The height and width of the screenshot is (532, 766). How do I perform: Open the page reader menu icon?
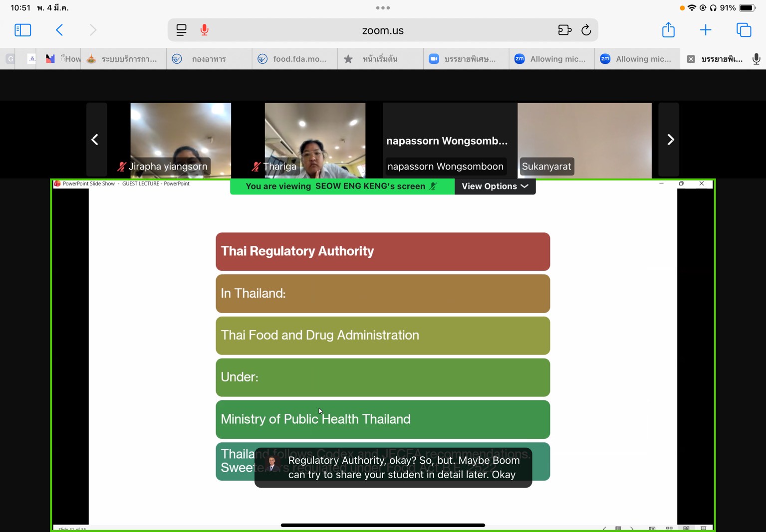pos(181,30)
